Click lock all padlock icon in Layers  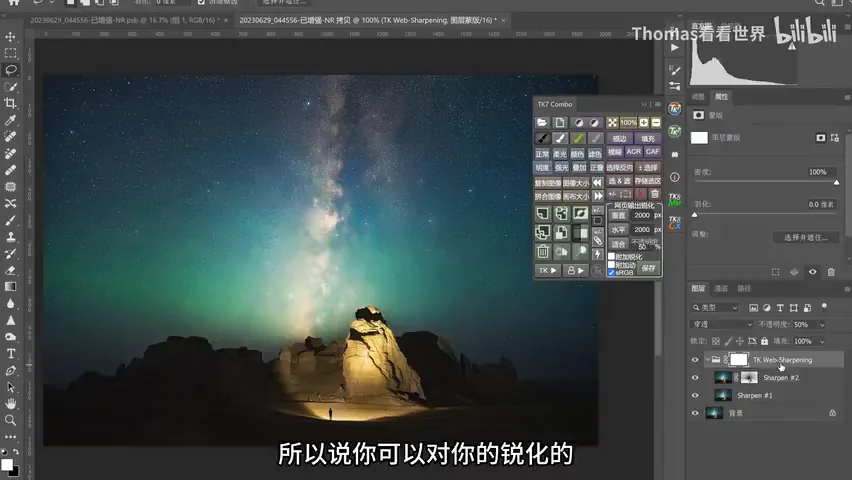point(765,341)
